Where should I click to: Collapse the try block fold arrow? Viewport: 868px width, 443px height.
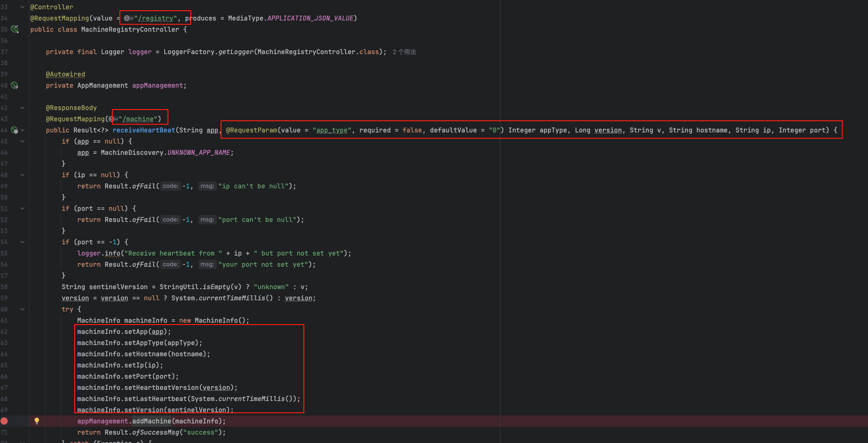click(x=22, y=309)
